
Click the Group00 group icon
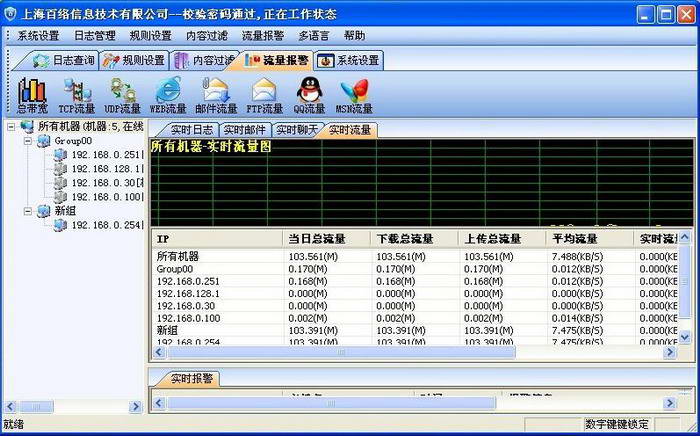coord(44,141)
